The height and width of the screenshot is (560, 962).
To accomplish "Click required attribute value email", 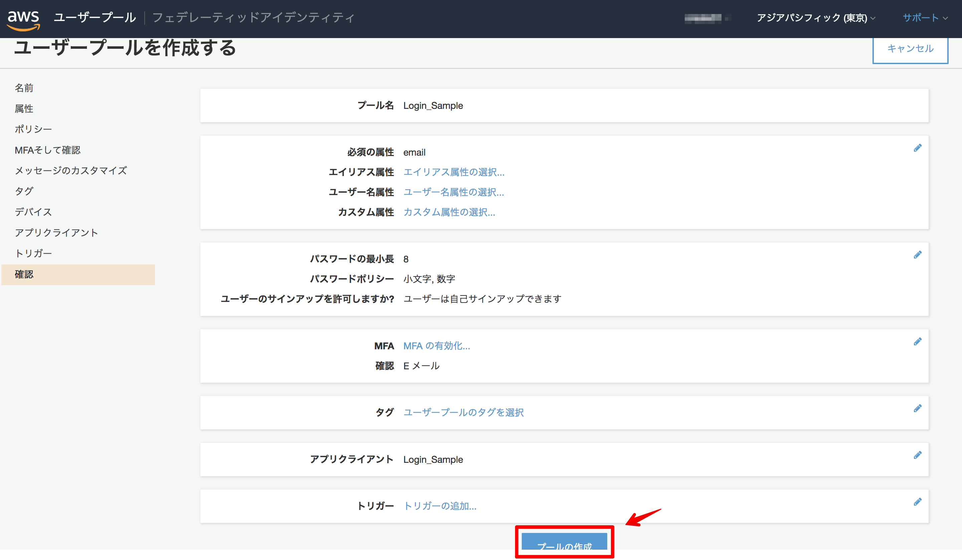I will [x=414, y=153].
